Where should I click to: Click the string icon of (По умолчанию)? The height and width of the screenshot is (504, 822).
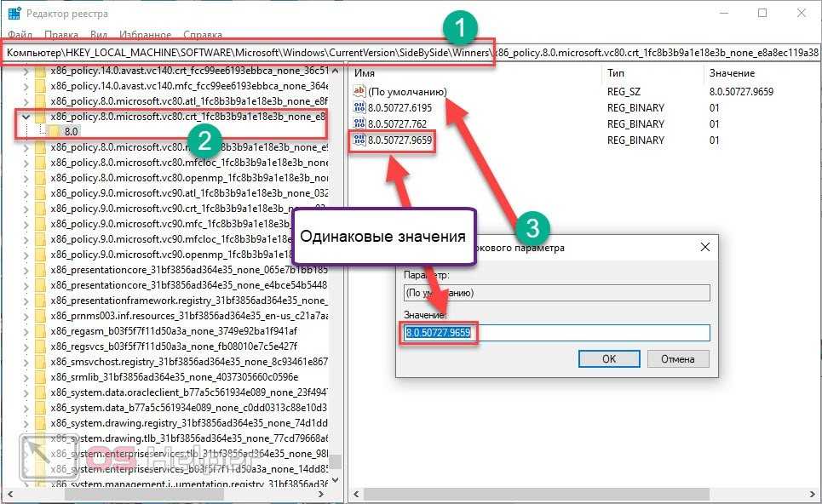coord(359,91)
